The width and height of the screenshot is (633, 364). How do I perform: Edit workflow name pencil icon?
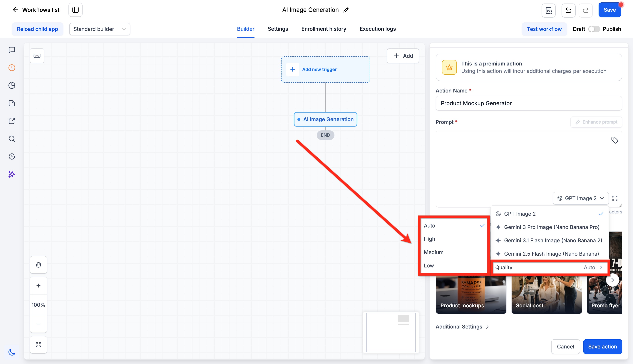(x=346, y=10)
